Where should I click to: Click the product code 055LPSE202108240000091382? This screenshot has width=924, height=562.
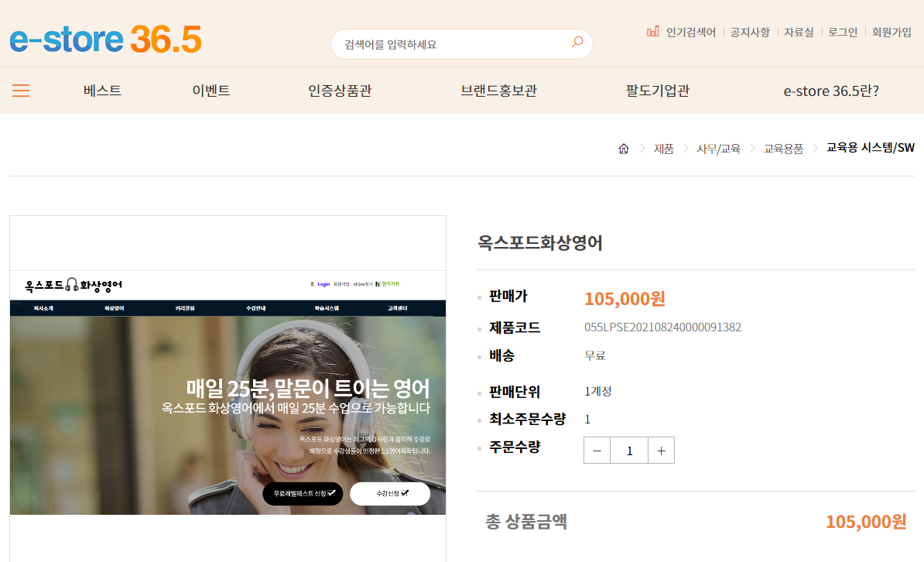[662, 327]
